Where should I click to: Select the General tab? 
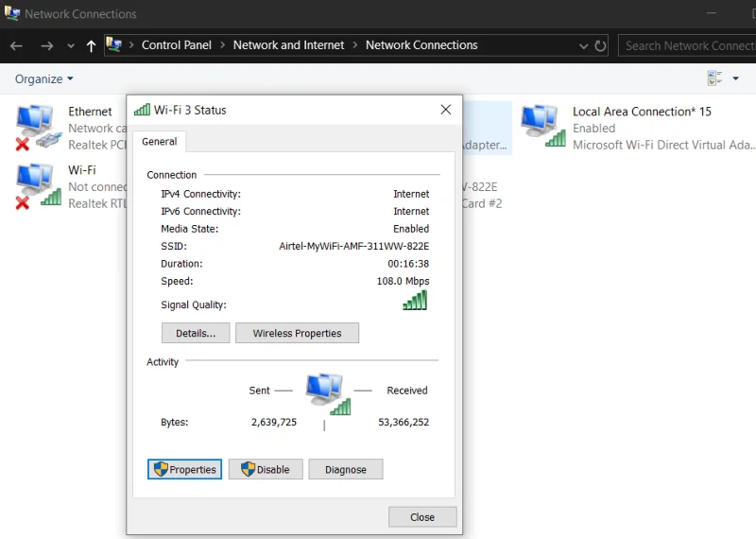point(159,142)
